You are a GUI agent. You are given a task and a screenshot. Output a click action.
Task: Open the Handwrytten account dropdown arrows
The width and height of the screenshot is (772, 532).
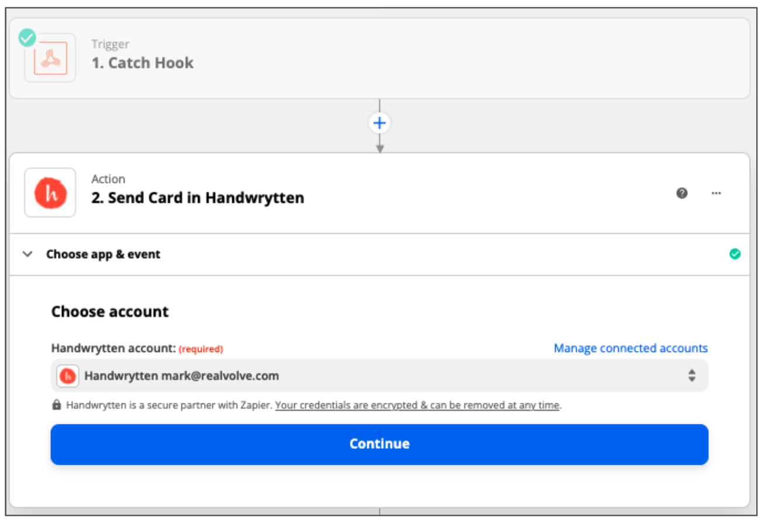(692, 375)
